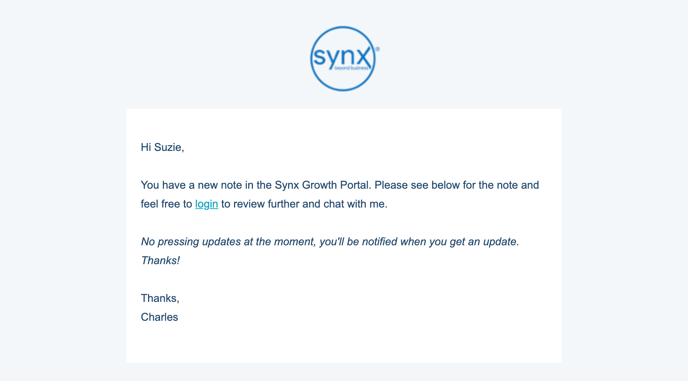Click the words 'when you get an update'
Viewport: 688px width, 381px height.
(459, 242)
